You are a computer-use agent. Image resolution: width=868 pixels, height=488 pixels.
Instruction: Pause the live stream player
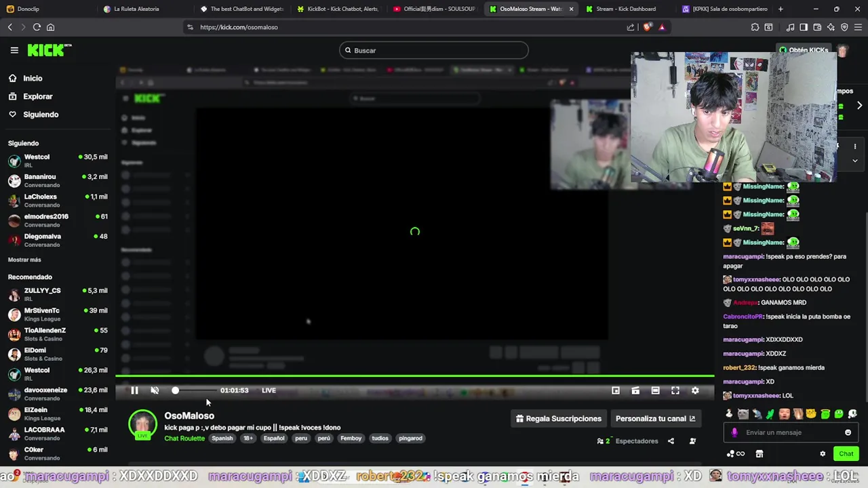[x=134, y=390]
